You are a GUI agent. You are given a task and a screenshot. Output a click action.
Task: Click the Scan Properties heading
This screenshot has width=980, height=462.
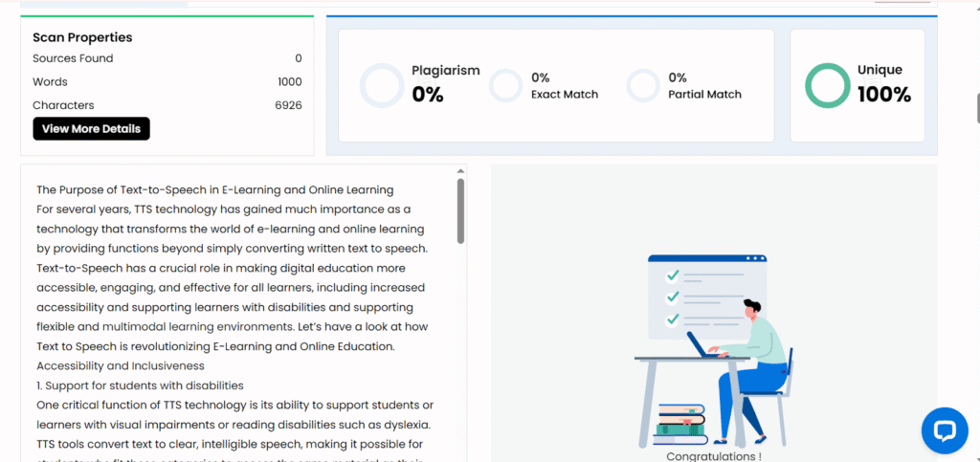[x=82, y=37]
